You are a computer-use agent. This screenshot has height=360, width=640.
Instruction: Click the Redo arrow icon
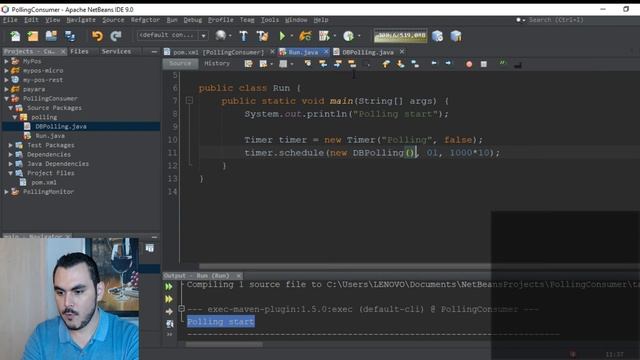116,36
